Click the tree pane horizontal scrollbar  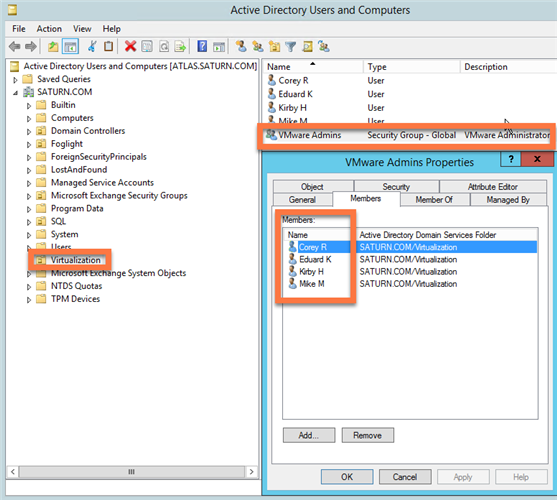click(131, 472)
